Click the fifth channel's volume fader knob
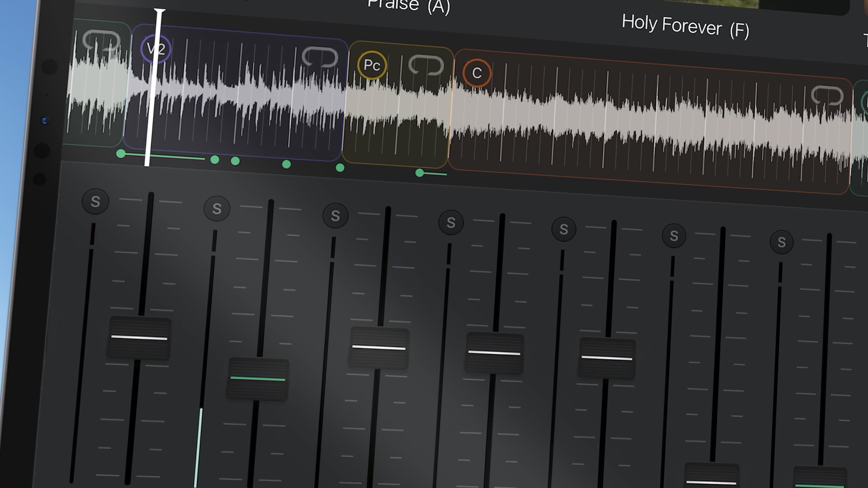 [x=607, y=358]
